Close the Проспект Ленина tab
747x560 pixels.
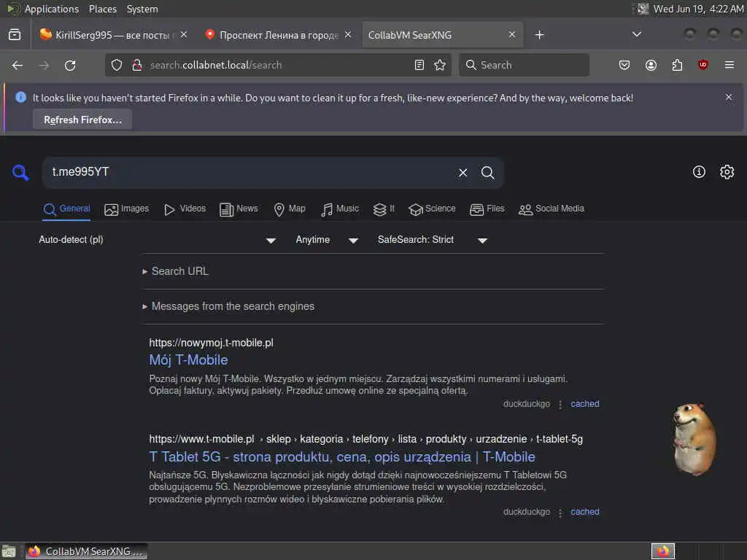348,35
